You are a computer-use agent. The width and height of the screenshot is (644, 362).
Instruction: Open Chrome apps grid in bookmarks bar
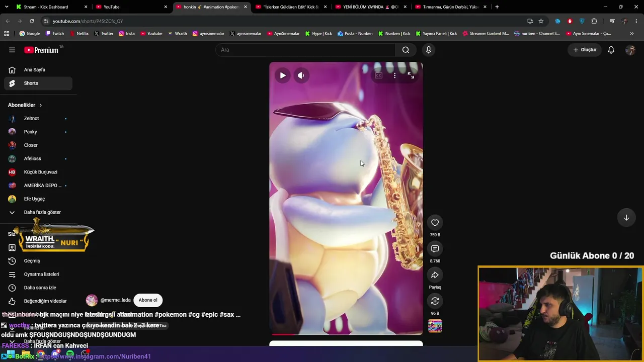(7, 34)
